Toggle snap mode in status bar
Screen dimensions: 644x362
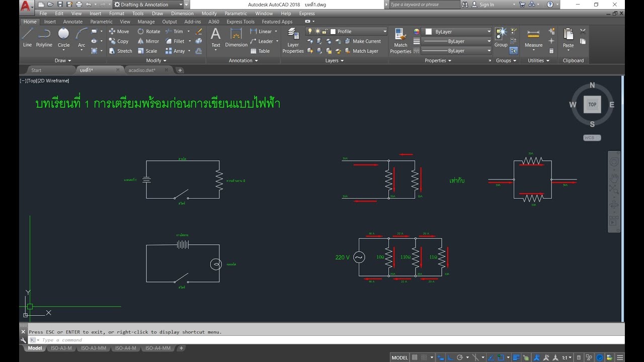[x=424, y=357]
